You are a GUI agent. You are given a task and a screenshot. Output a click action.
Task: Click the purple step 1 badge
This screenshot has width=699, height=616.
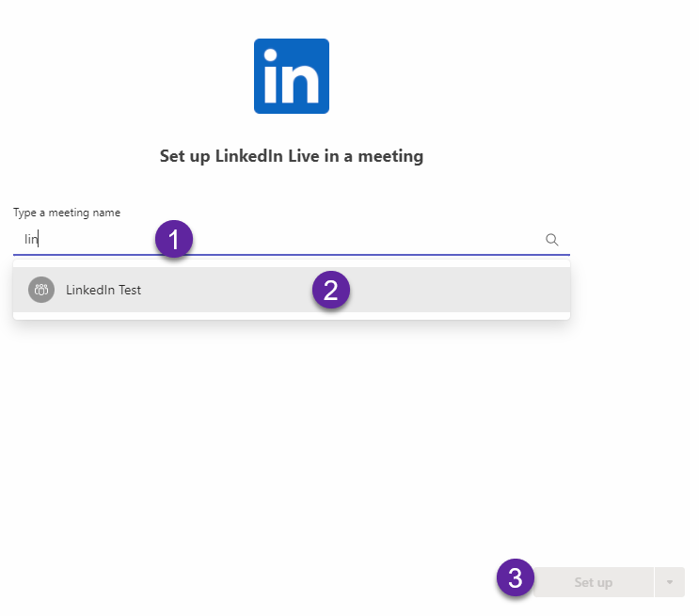pyautogui.click(x=174, y=239)
